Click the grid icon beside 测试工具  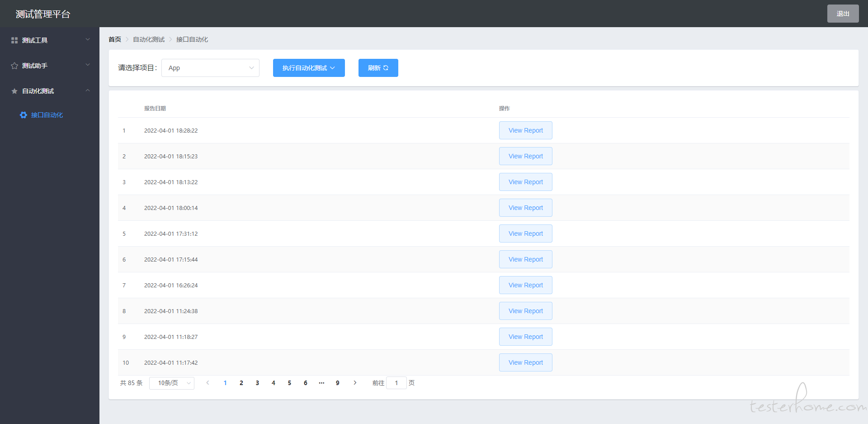[x=14, y=40]
